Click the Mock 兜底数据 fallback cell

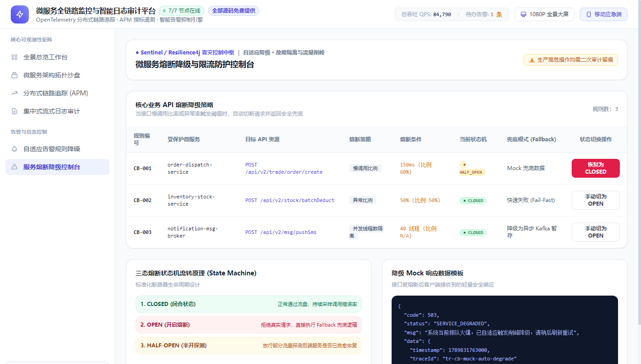point(526,168)
